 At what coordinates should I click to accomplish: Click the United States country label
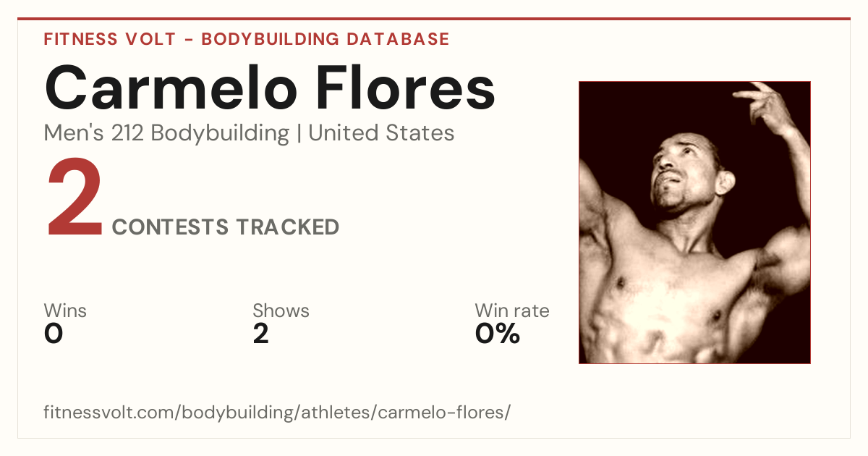coord(381,133)
